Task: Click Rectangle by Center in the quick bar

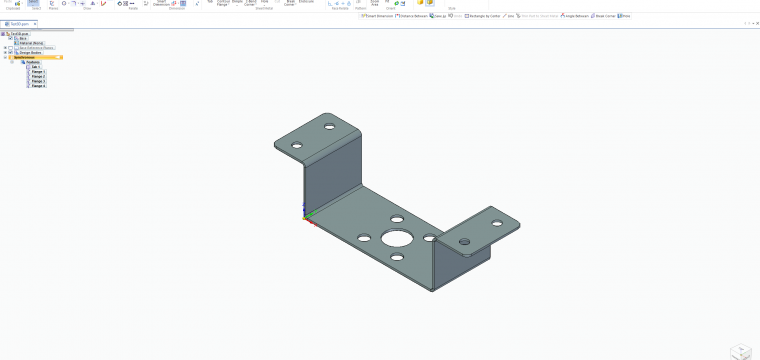Action: (483, 16)
